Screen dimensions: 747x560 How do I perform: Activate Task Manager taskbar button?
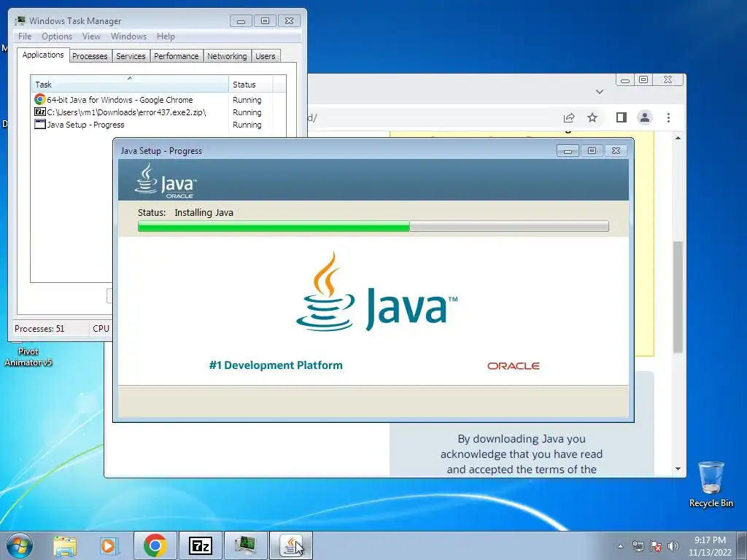245,545
